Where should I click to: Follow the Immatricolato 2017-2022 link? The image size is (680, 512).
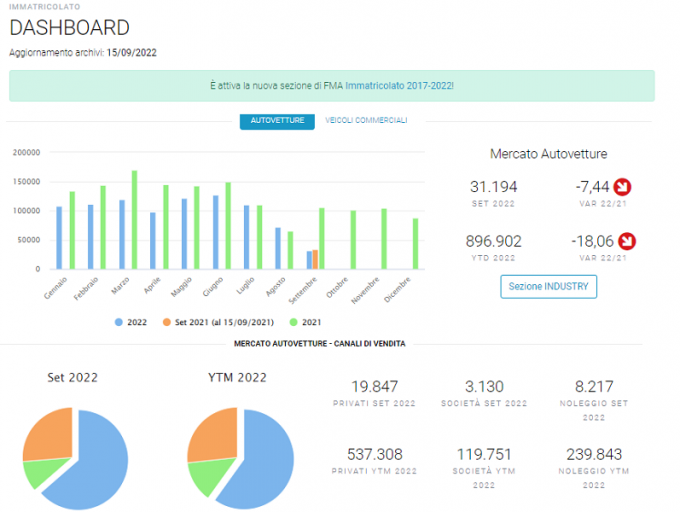point(399,86)
